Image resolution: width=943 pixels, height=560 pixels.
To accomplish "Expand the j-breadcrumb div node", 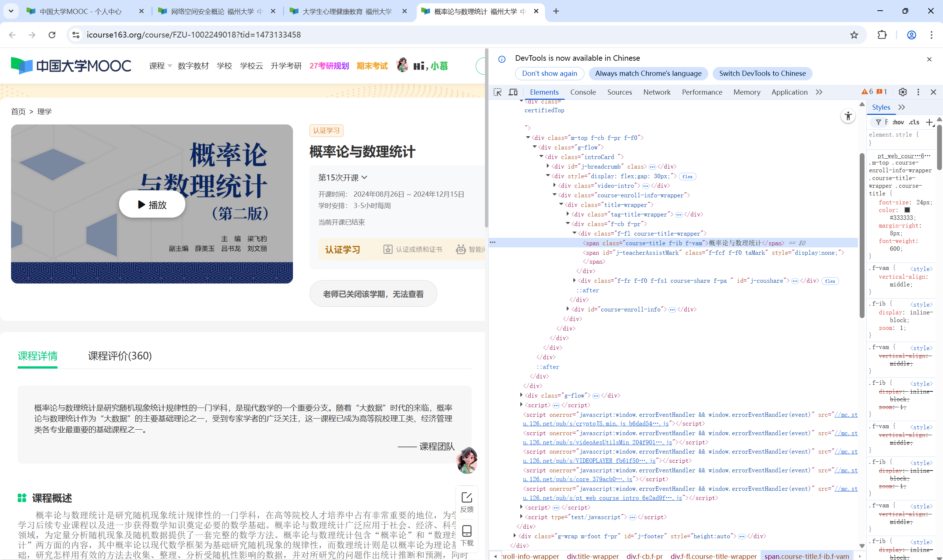I will click(x=548, y=166).
